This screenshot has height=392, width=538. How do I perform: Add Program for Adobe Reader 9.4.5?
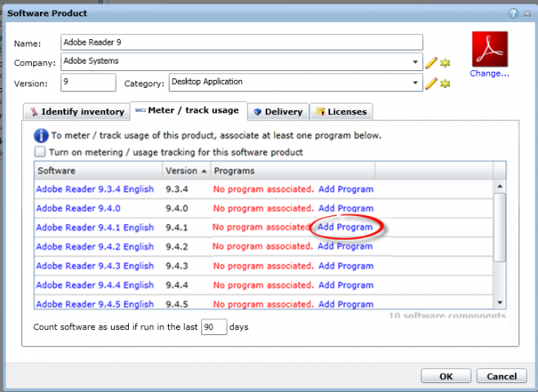346,304
